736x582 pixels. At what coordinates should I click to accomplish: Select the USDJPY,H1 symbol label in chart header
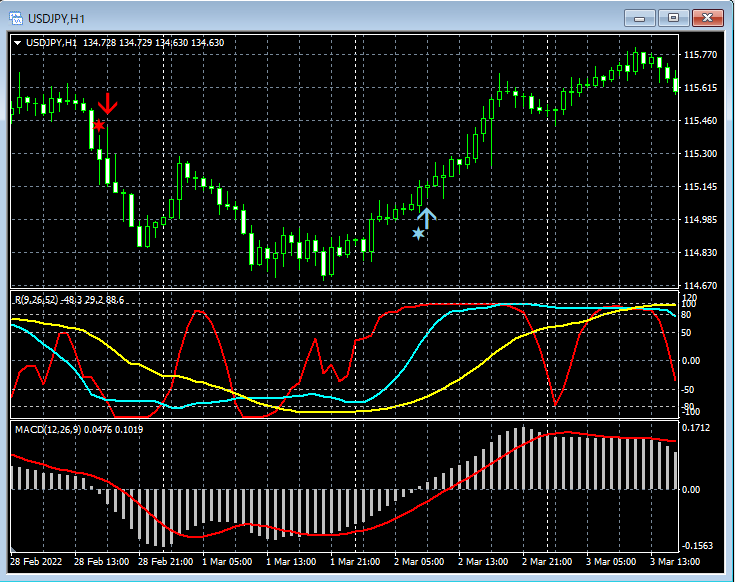click(51, 43)
